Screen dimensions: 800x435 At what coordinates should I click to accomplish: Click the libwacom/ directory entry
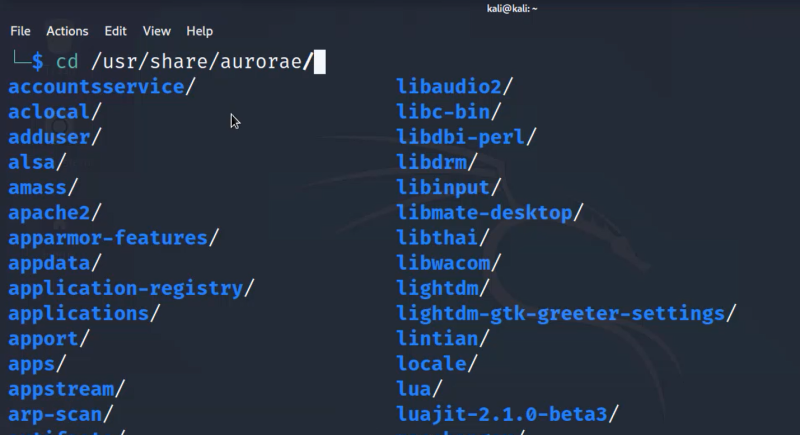point(449,264)
